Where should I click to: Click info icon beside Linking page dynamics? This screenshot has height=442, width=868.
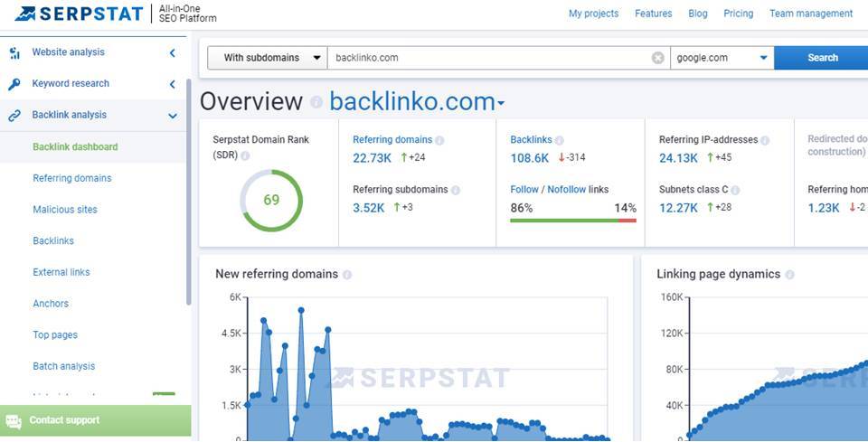(x=789, y=275)
